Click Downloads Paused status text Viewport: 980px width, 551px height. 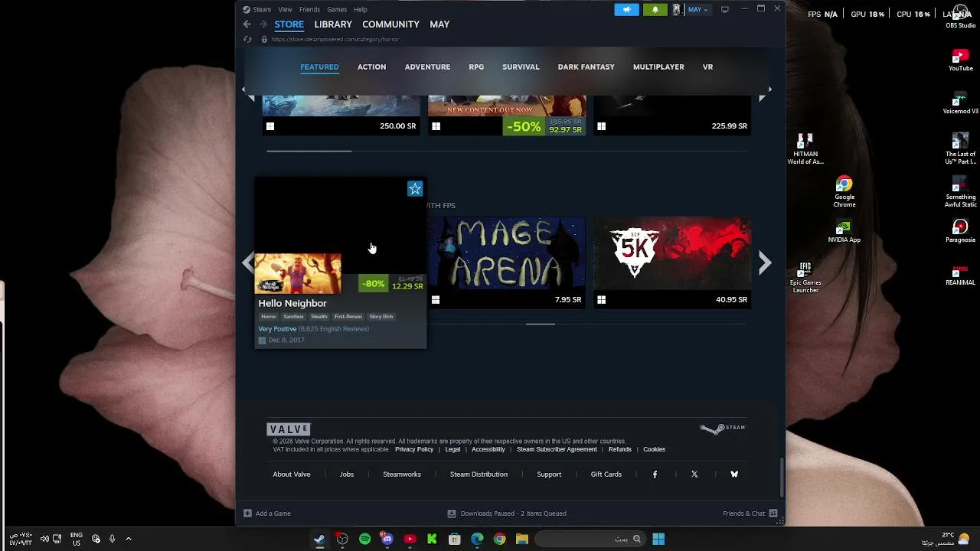click(x=514, y=514)
